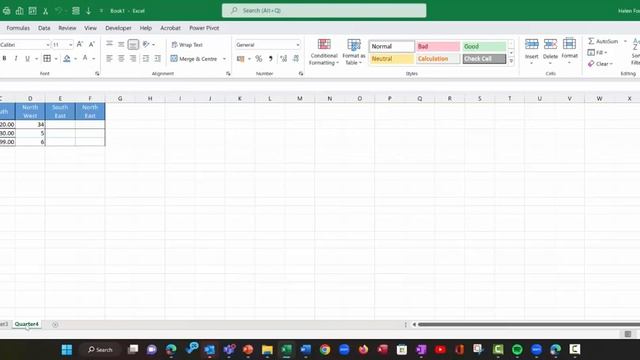
Task: Toggle bold formatting
Action: click(4, 59)
